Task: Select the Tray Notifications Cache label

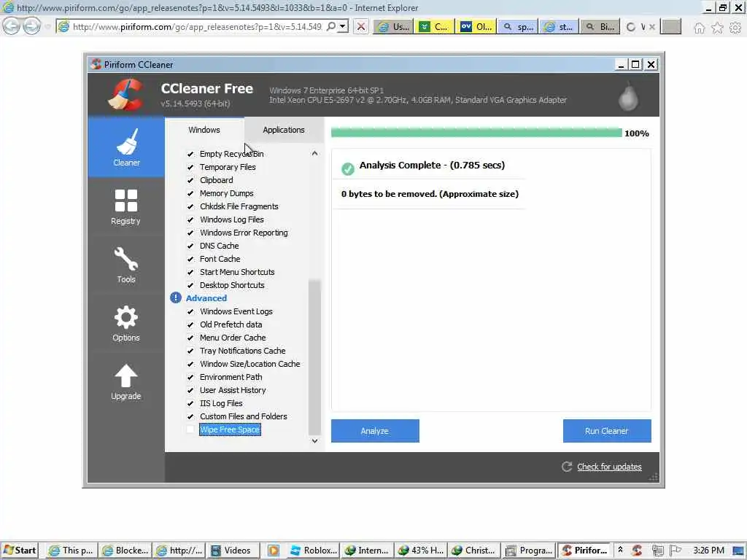Action: click(242, 351)
